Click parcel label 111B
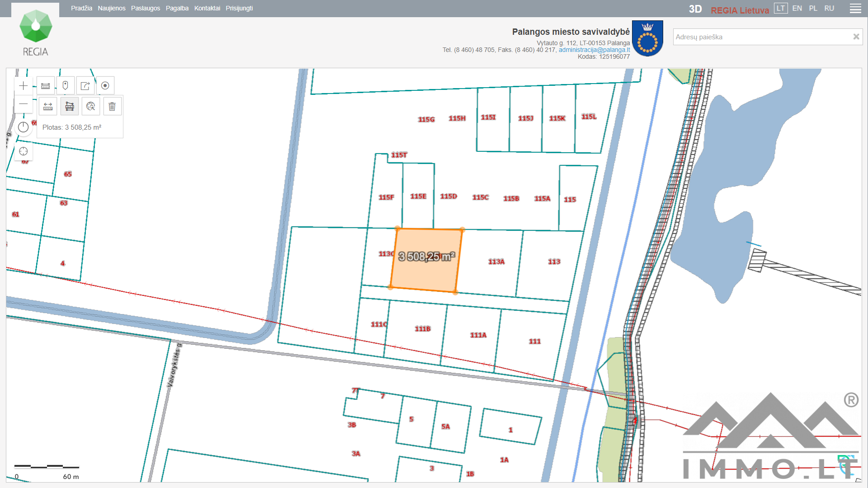868x488 pixels. coord(423,329)
